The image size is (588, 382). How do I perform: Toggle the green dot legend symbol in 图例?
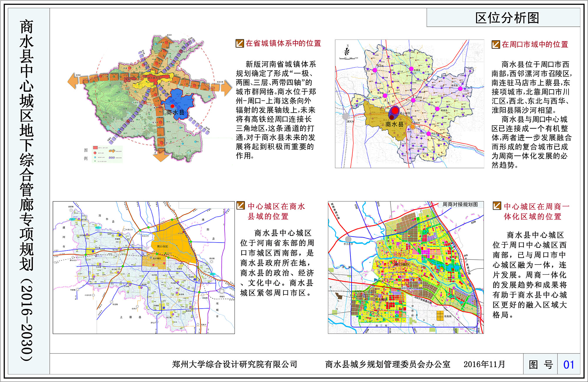coord(95,161)
